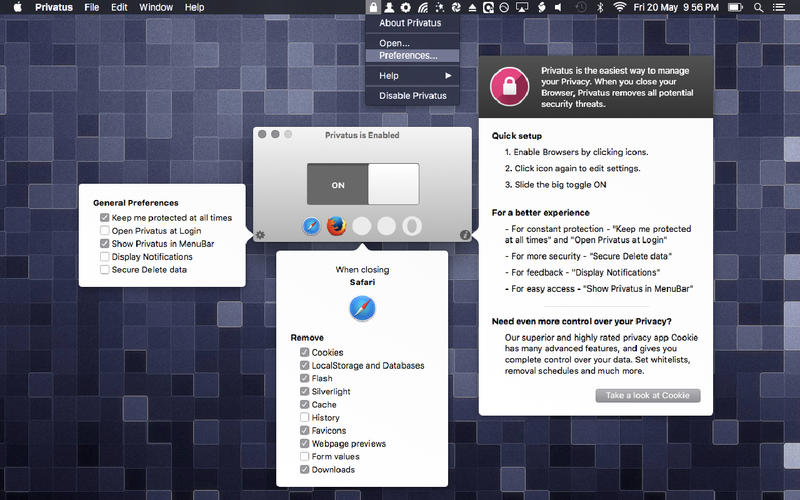Open the Edit menu

(119, 7)
